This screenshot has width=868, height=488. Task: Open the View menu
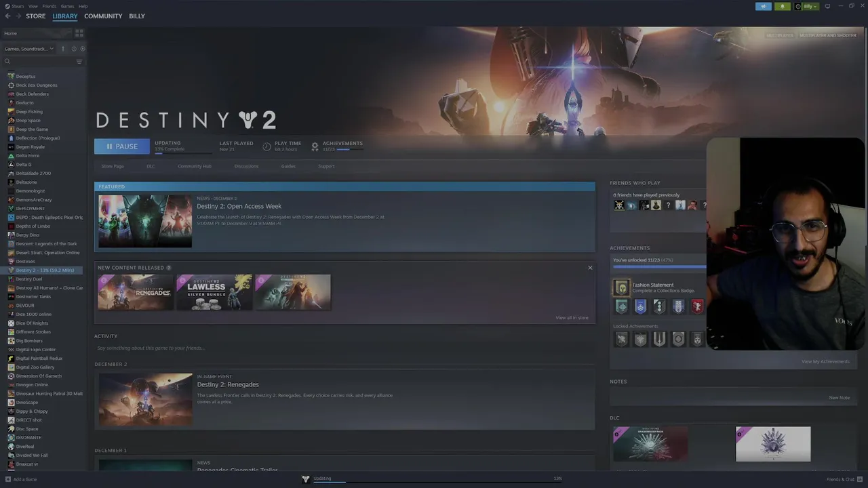pyautogui.click(x=33, y=6)
